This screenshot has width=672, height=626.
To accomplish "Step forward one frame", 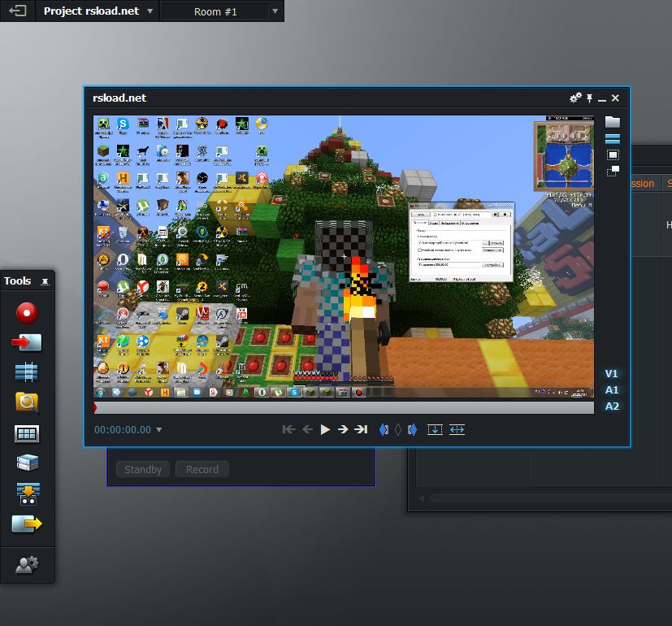I will tap(343, 429).
